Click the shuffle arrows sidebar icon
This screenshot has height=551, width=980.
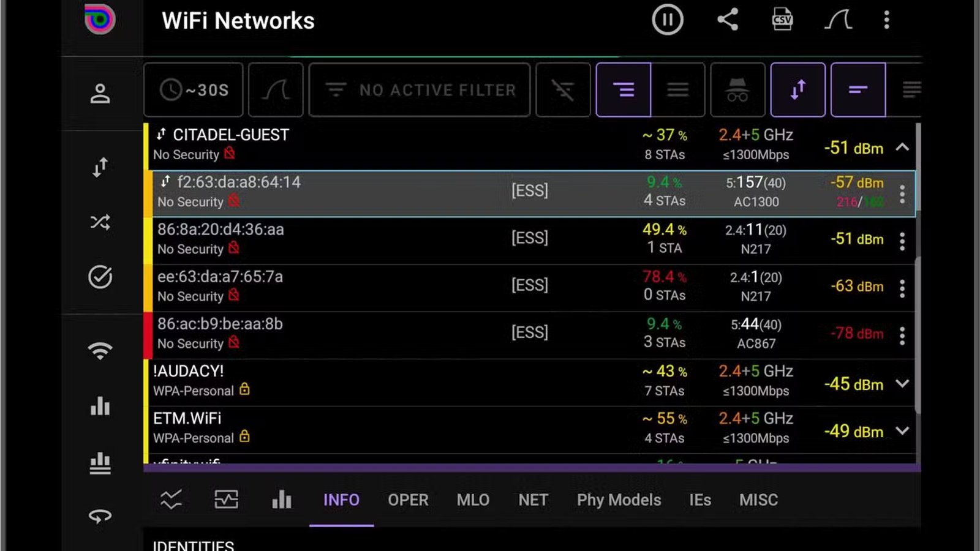pyautogui.click(x=100, y=222)
